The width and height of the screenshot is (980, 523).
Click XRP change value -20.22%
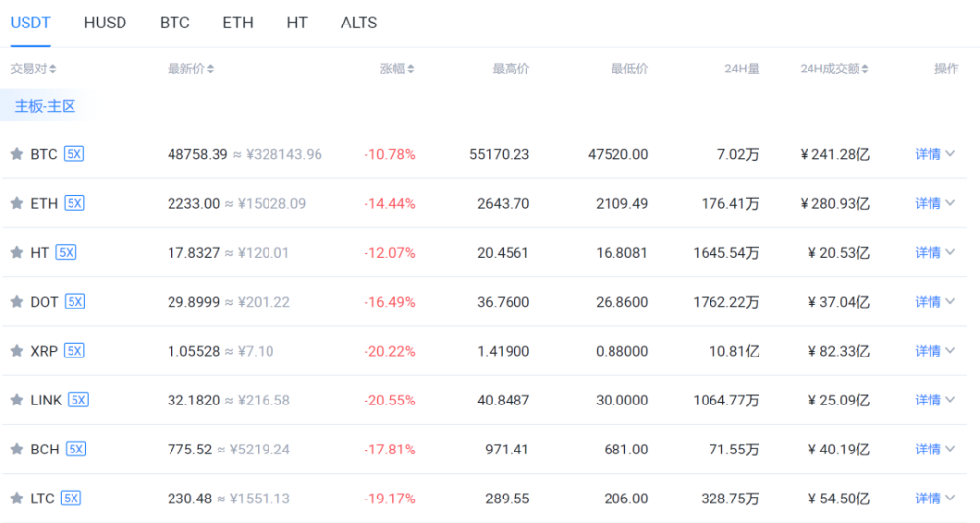point(389,351)
